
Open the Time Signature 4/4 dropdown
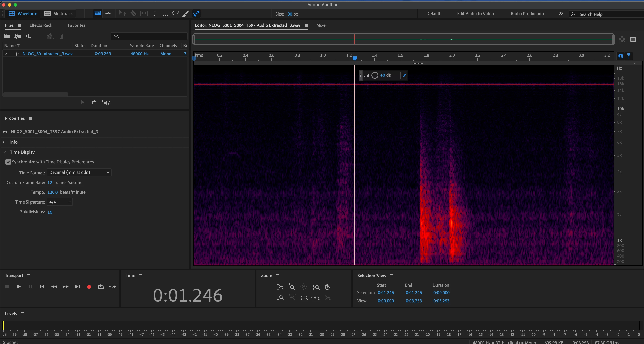click(60, 202)
